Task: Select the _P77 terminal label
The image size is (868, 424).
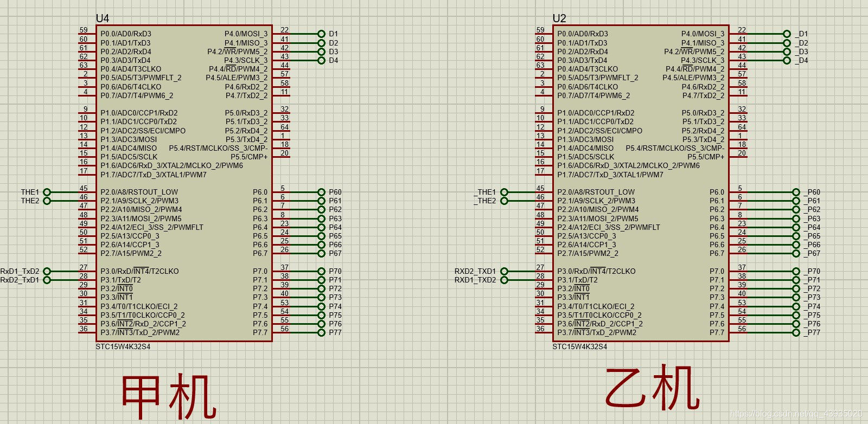Action: pyautogui.click(x=812, y=332)
